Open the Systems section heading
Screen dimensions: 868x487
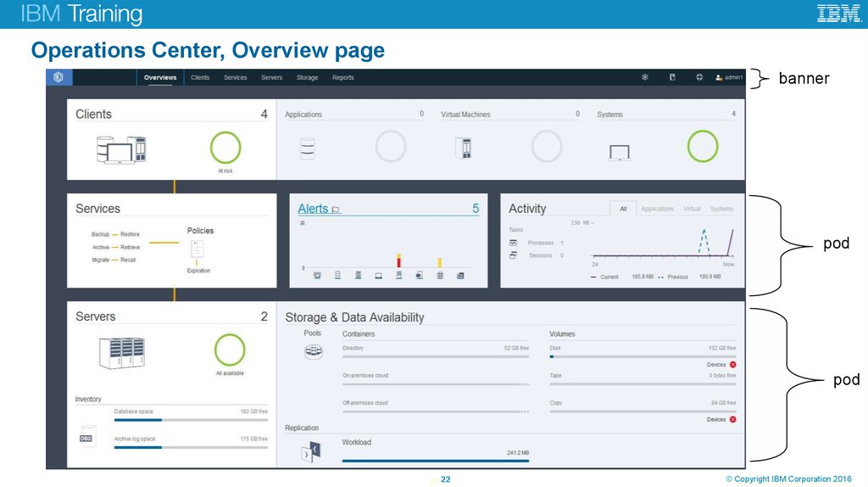pos(610,115)
